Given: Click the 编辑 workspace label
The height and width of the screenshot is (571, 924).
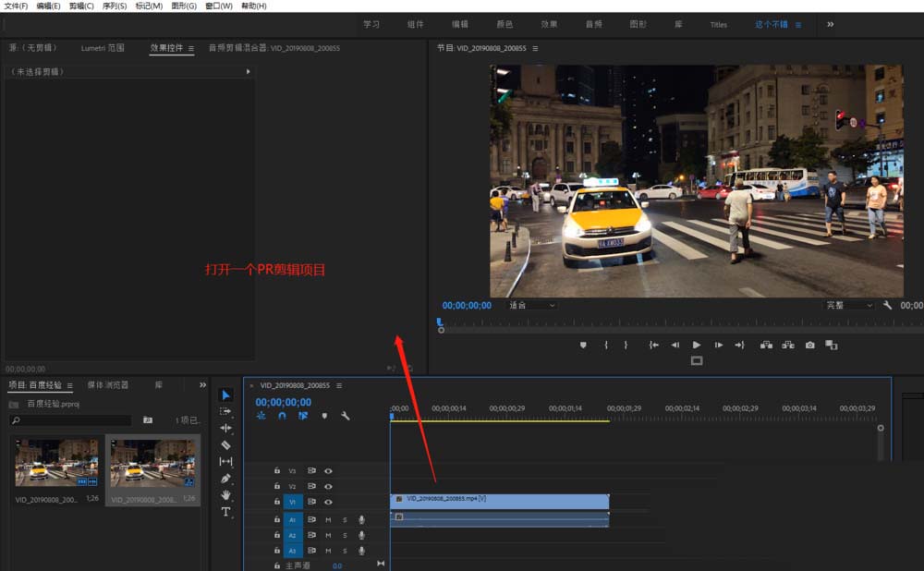Looking at the screenshot, I should (459, 25).
